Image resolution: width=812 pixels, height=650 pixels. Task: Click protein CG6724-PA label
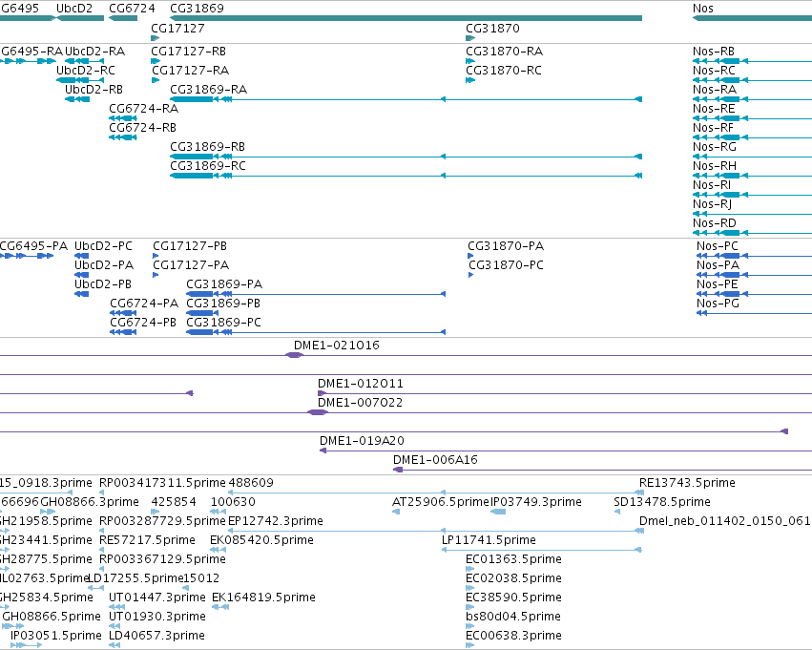click(144, 304)
